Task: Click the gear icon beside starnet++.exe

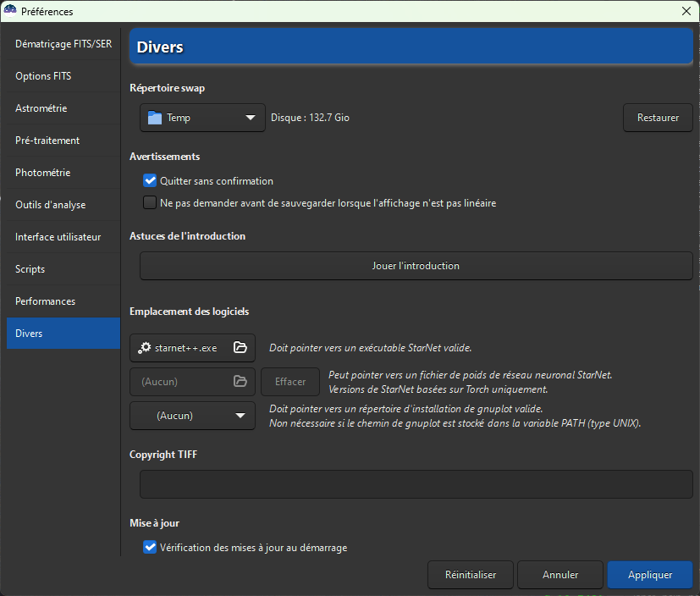Action: [145, 348]
